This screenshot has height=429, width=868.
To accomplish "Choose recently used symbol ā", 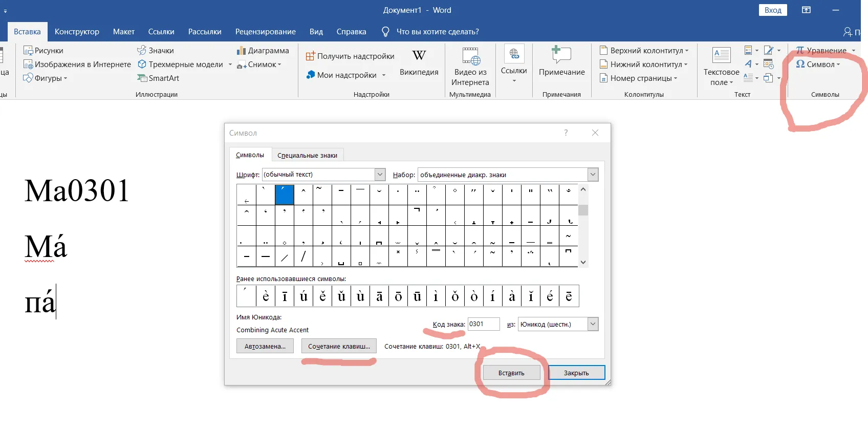I will coord(379,296).
